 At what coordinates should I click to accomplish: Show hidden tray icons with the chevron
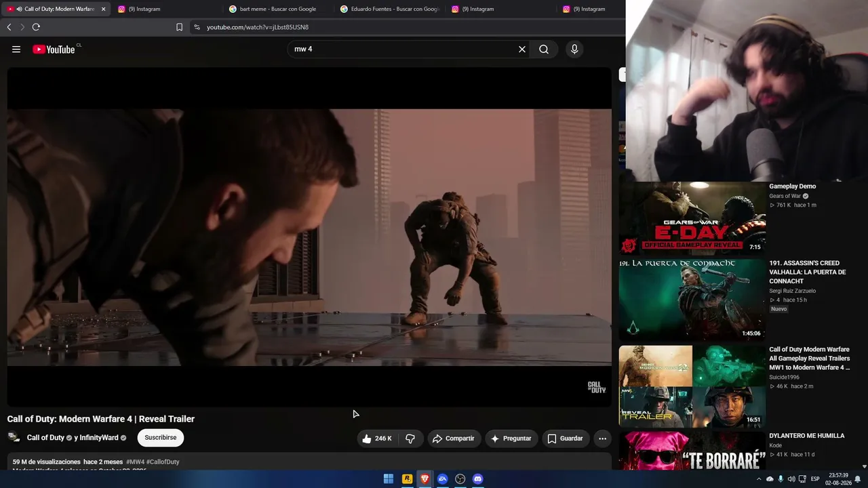point(757,479)
